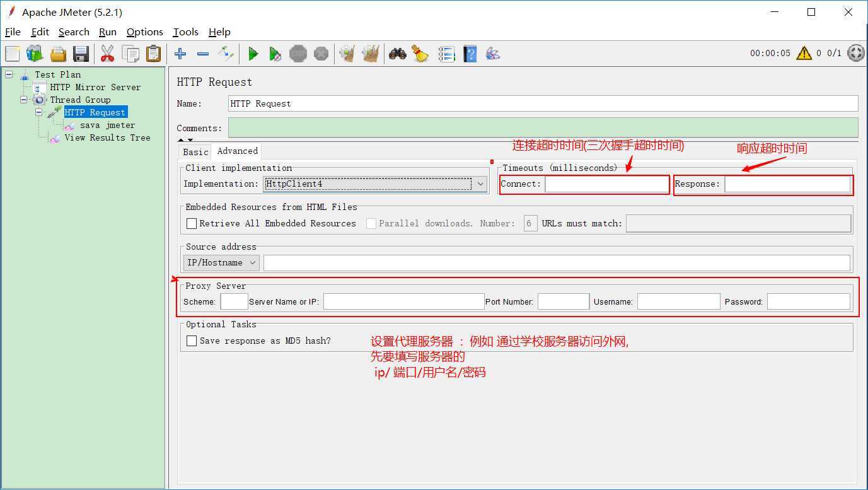868x490 pixels.
Task: Open the Function Helper dialog icon
Action: (447, 54)
